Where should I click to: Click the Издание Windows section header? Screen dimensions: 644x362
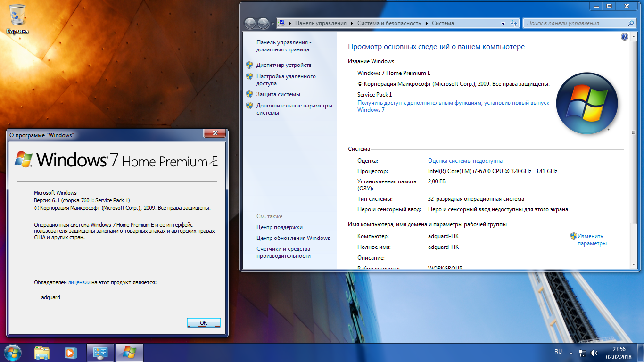point(371,61)
